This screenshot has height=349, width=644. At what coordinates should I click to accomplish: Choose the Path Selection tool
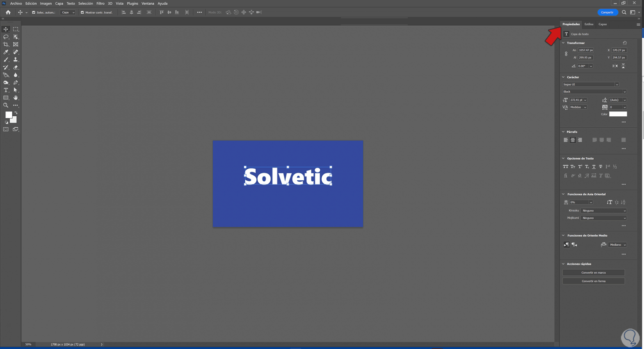[16, 90]
